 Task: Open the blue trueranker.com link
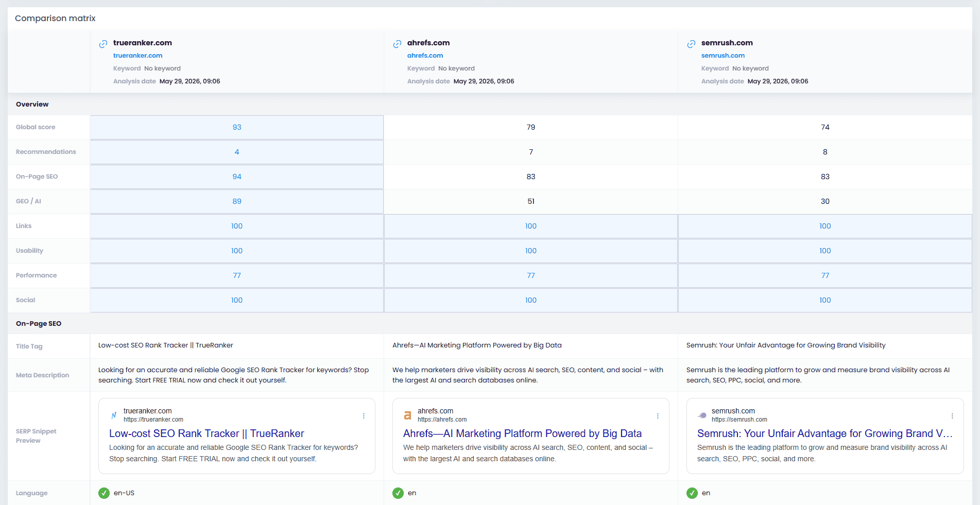137,56
